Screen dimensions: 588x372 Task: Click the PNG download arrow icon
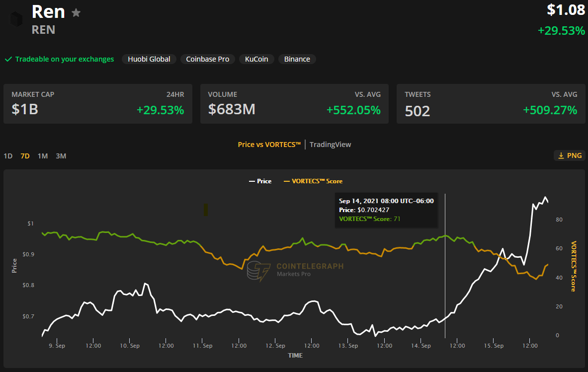[561, 155]
